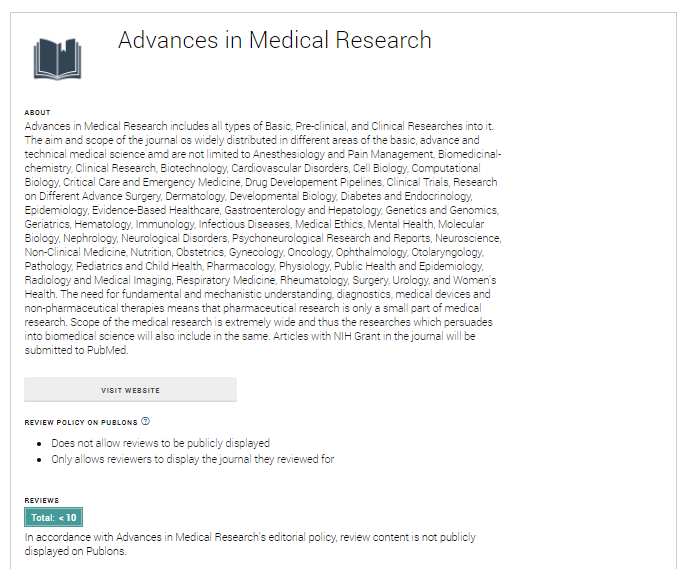This screenshot has height=569, width=691.
Task: Click the Total: < 10 reviews badge
Action: click(x=54, y=517)
